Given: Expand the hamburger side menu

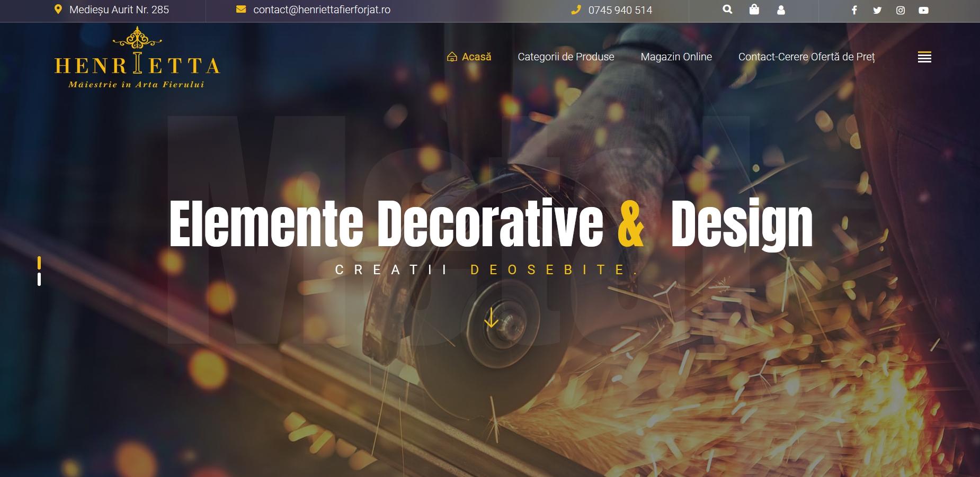Looking at the screenshot, I should coord(924,57).
